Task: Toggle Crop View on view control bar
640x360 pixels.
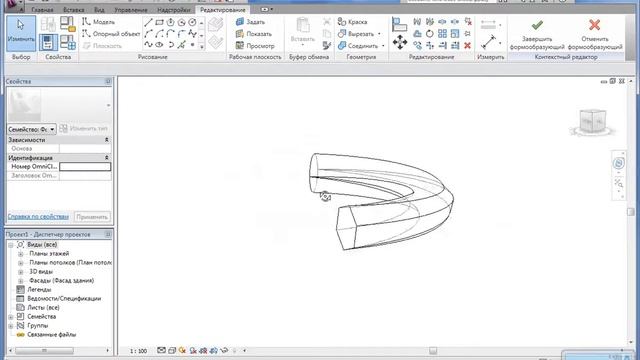Action: click(203, 351)
